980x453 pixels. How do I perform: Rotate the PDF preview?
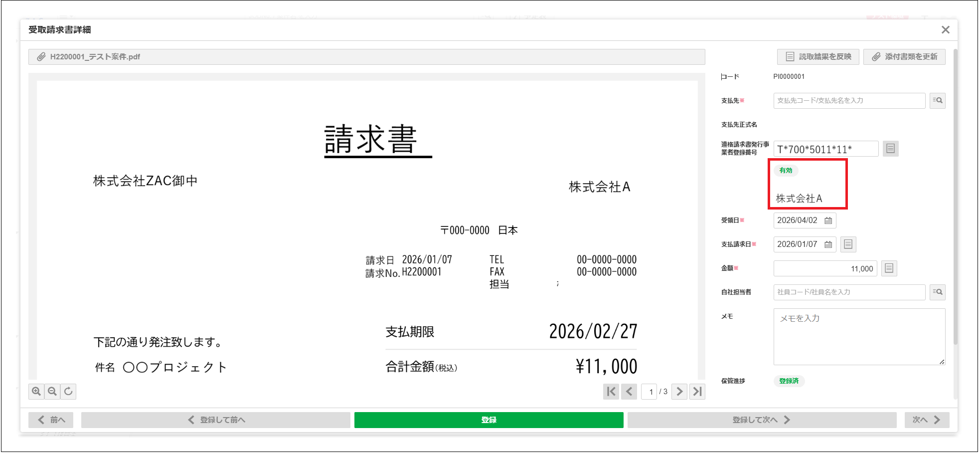(68, 392)
